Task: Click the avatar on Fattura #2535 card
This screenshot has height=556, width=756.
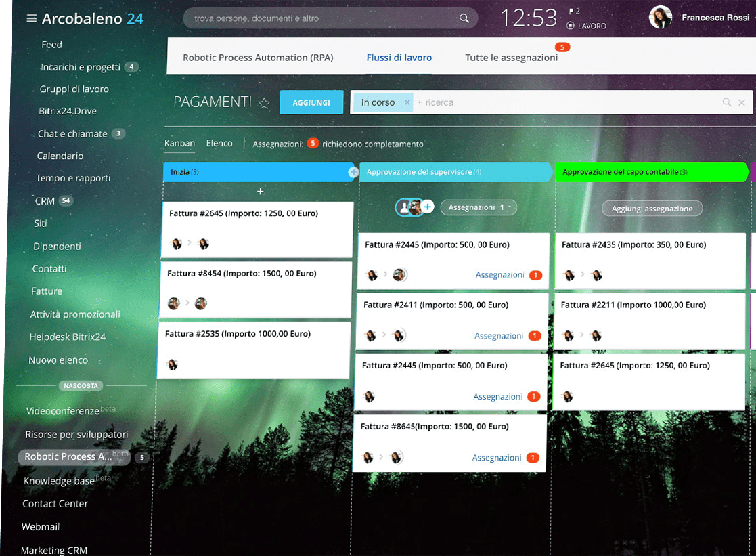Action: 172,365
